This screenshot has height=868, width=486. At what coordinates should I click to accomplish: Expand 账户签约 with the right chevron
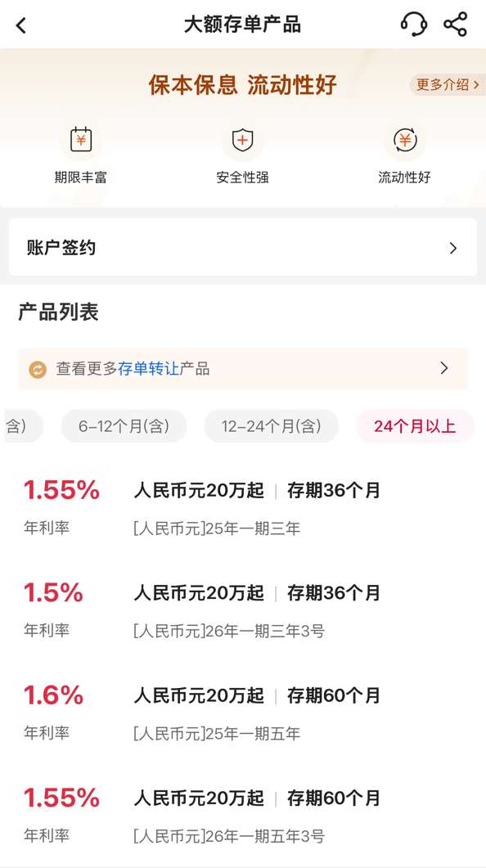453,248
